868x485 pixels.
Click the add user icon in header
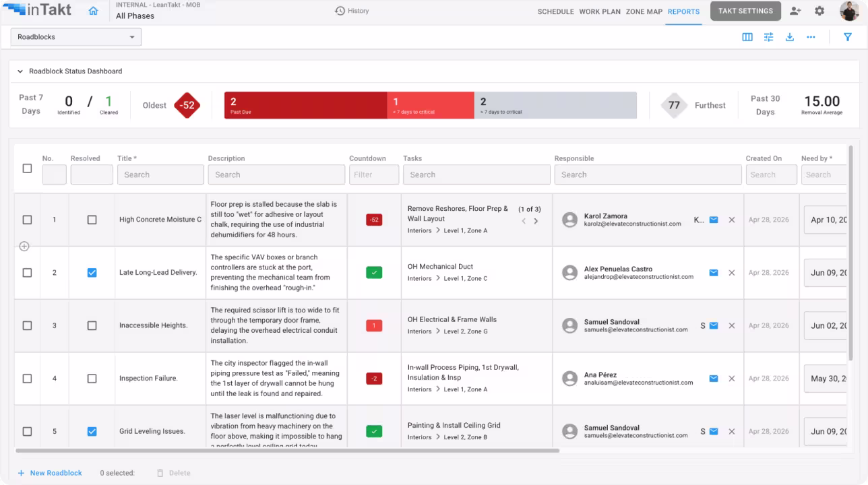click(x=795, y=11)
